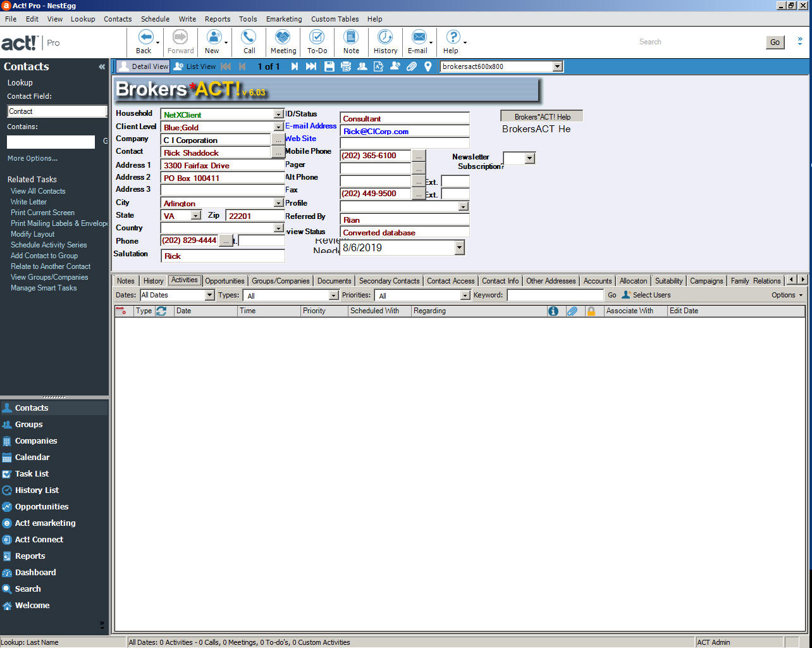Expand the Dates filter dropdown
The height and width of the screenshot is (648, 812).
point(210,296)
